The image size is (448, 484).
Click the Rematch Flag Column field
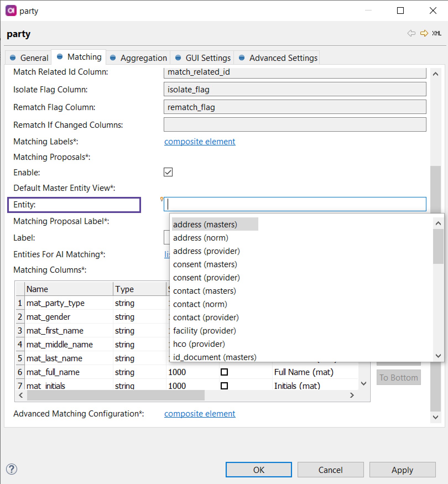point(295,107)
